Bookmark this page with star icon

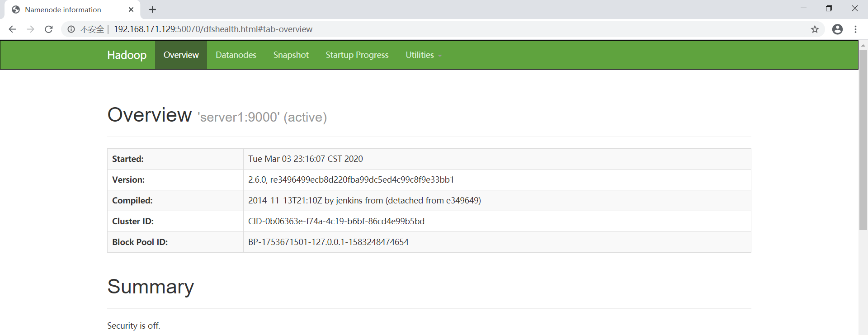[815, 29]
